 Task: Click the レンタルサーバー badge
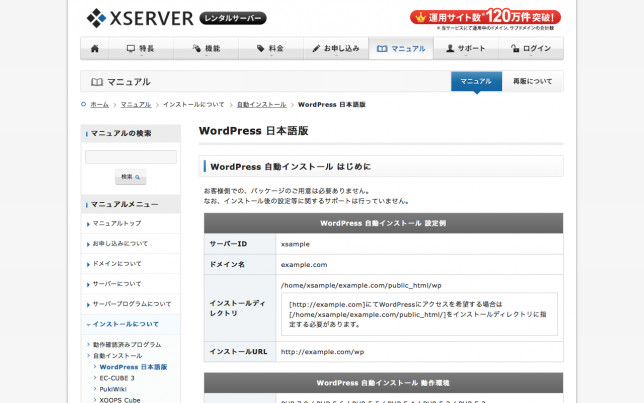(233, 18)
